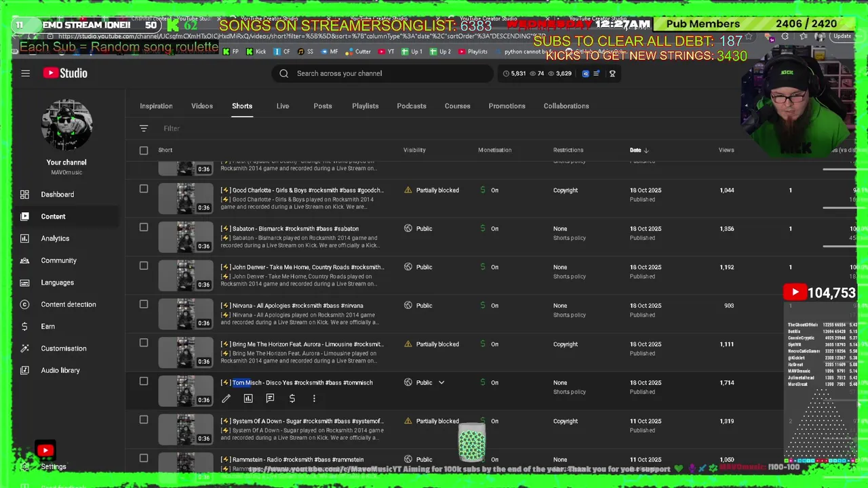The width and height of the screenshot is (868, 488).
Task: Click the dollar icon under Tom Misch title
Action: pos(292,399)
